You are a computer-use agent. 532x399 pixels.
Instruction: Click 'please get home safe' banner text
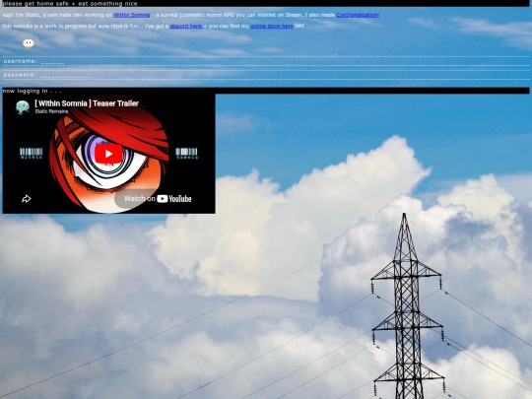[70, 3]
